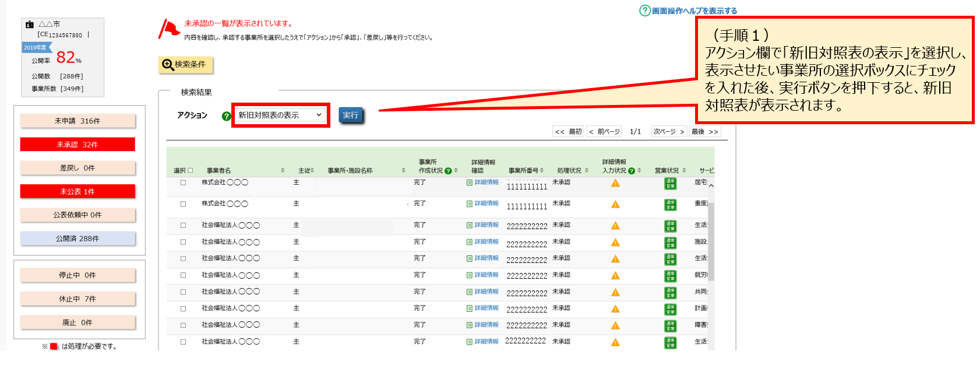Click green 営業状況 icon in 施設 row
Screen dimensions: 980x379
(x=671, y=243)
